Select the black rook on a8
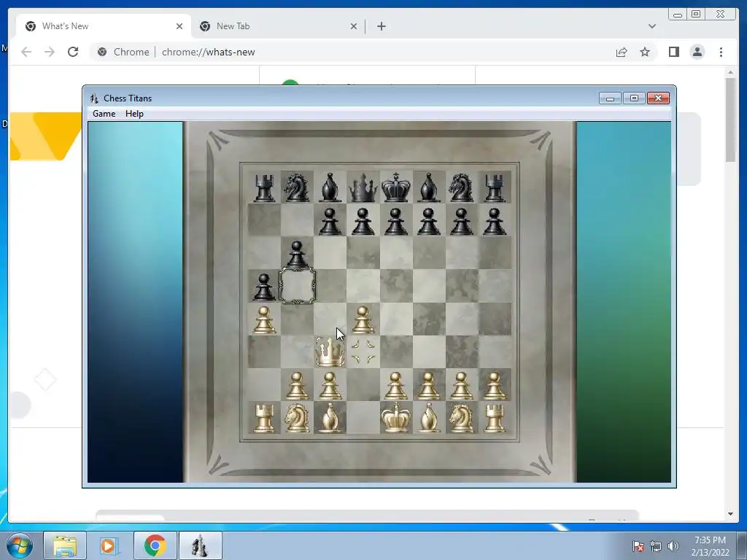 (x=264, y=187)
